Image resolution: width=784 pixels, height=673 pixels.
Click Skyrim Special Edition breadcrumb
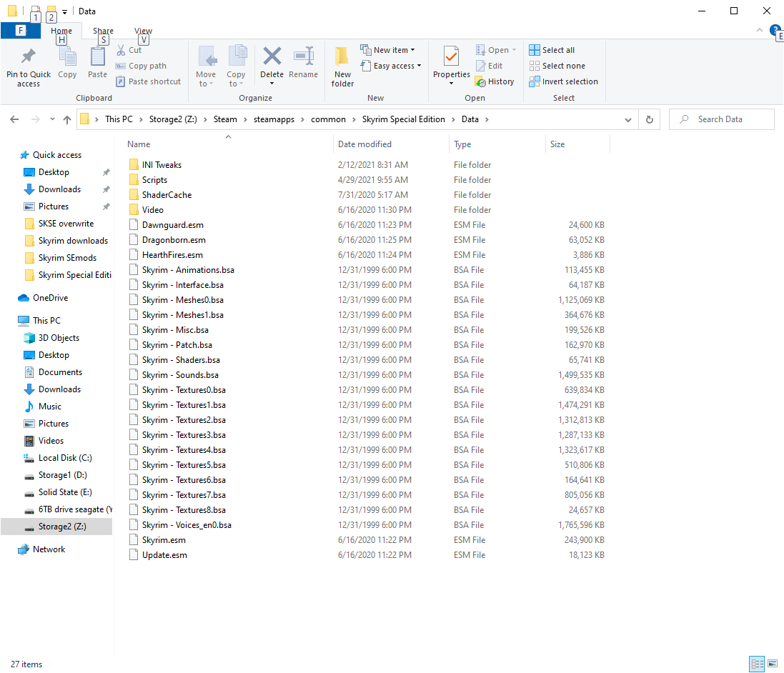click(404, 119)
